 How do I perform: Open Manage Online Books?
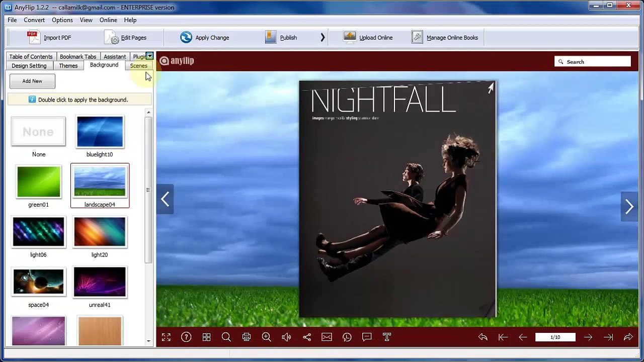tap(444, 38)
